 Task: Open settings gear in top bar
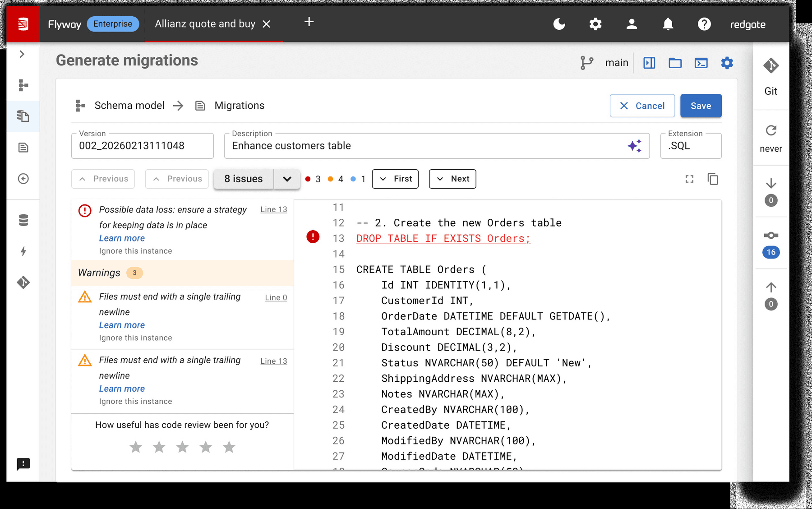(x=595, y=24)
